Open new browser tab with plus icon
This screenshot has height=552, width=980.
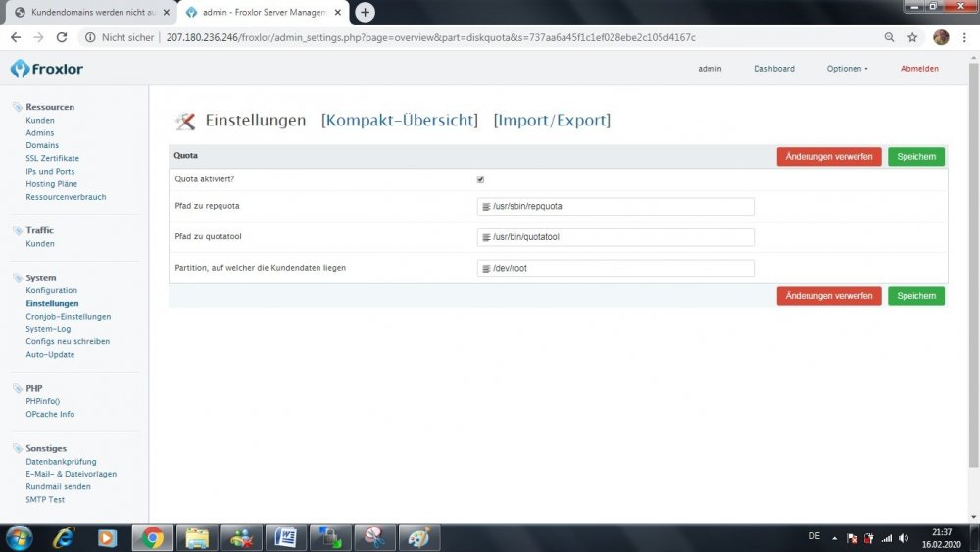pos(366,12)
